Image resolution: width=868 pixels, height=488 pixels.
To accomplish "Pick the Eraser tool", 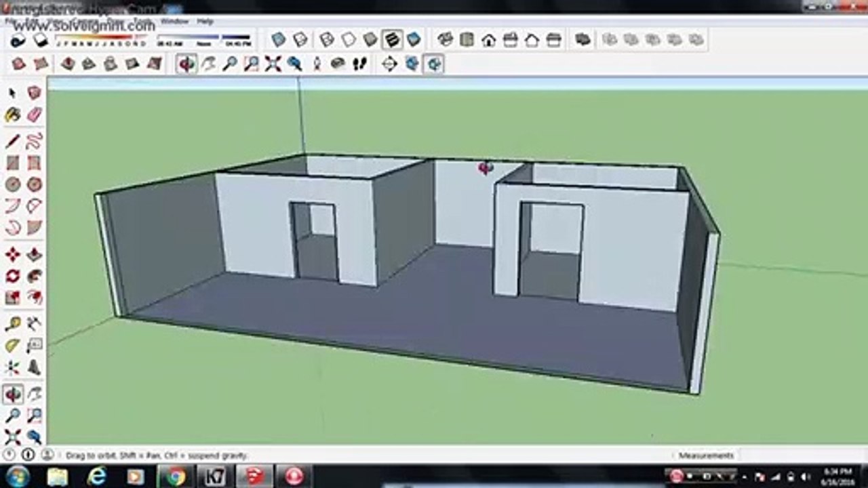I will 34,115.
